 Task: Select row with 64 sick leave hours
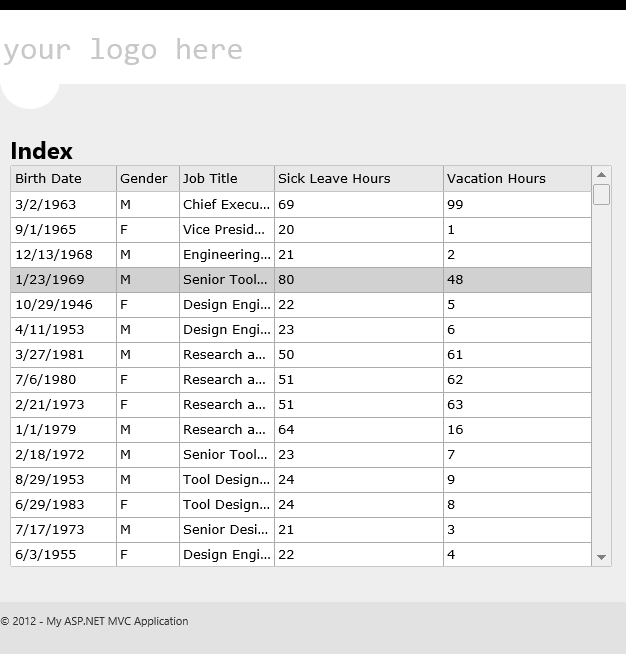point(301,430)
